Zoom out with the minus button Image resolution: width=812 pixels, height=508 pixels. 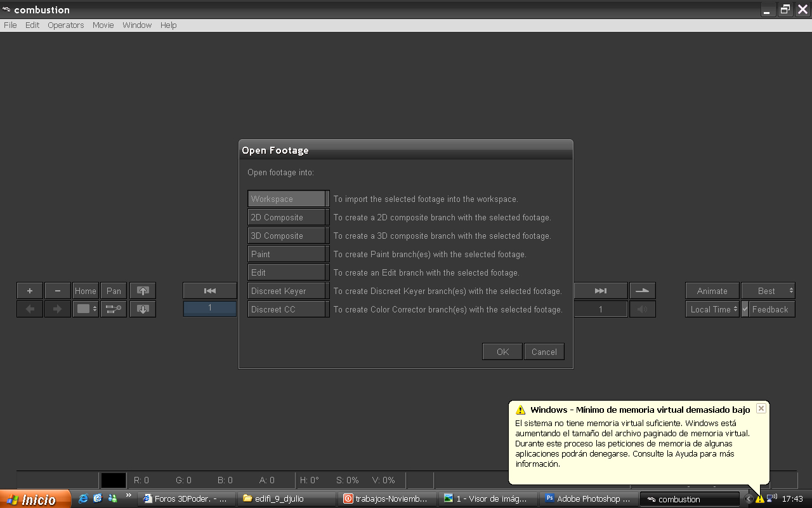click(x=58, y=291)
